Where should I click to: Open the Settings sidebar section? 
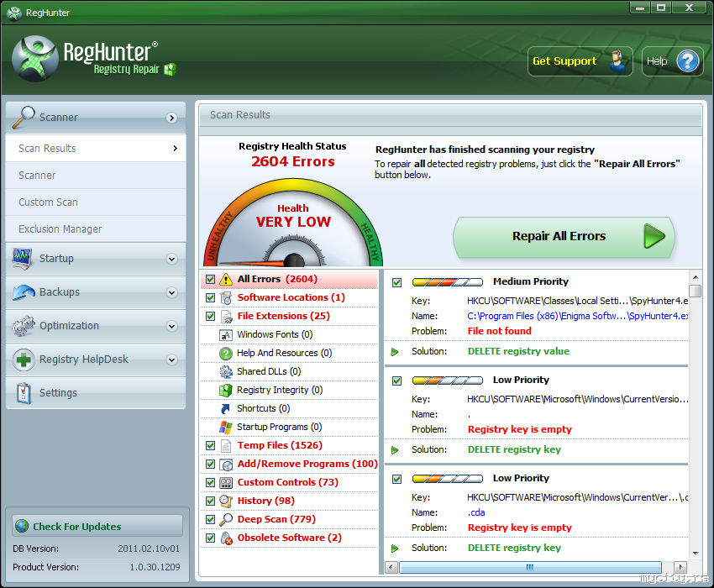96,392
